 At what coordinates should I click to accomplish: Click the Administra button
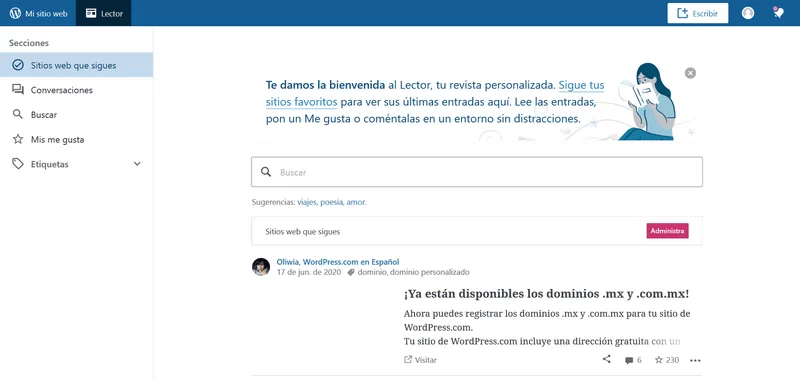[667, 231]
